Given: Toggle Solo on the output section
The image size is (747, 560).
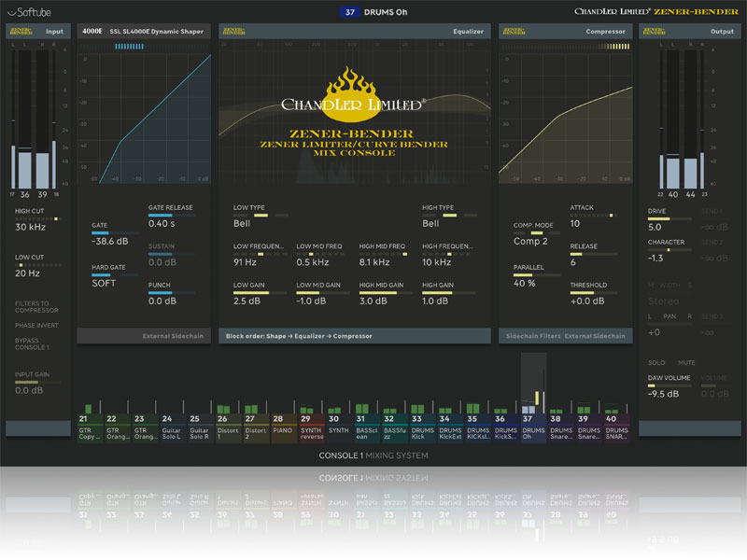Looking at the screenshot, I should pyautogui.click(x=658, y=361).
